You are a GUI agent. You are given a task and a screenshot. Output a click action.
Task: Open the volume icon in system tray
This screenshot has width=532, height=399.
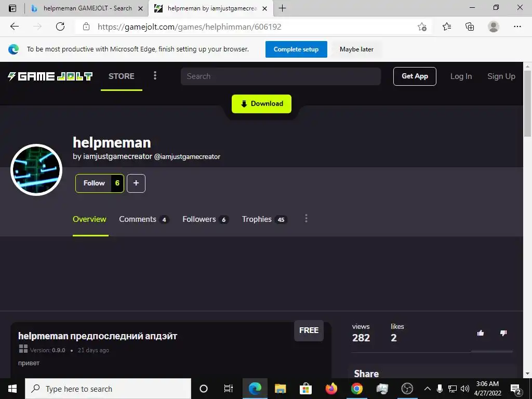(x=465, y=389)
